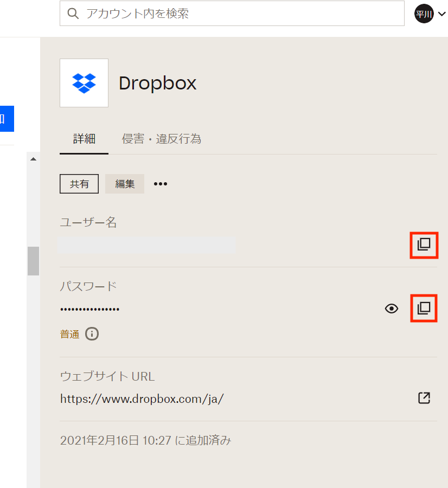Image resolution: width=448 pixels, height=488 pixels.
Task: Open the website URL in new tab icon
Action: click(424, 398)
